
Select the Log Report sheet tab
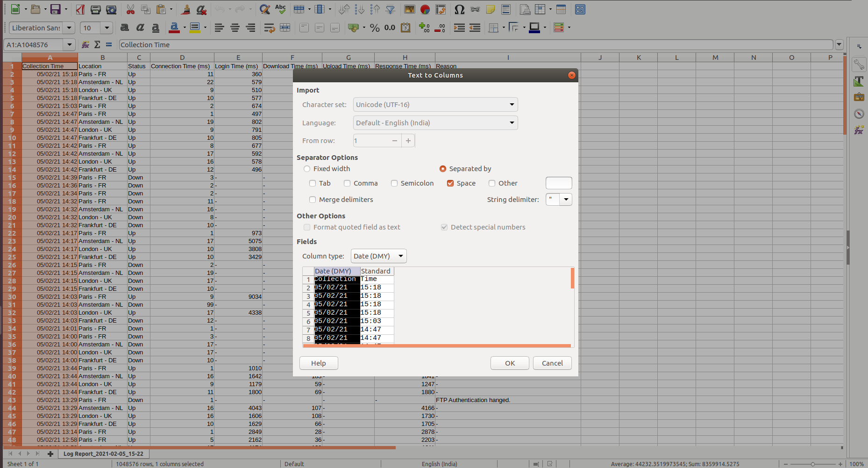click(103, 454)
